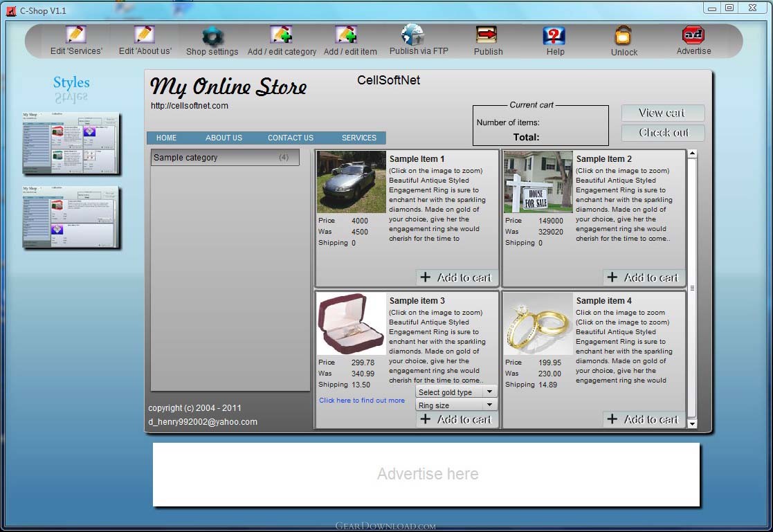Follow the 'Click here to find out more' link

click(x=362, y=401)
